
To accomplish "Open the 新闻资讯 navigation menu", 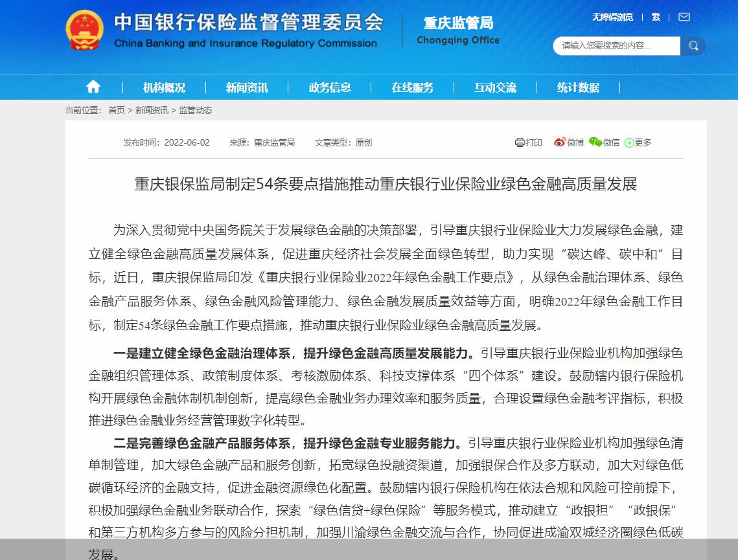I will tap(248, 86).
